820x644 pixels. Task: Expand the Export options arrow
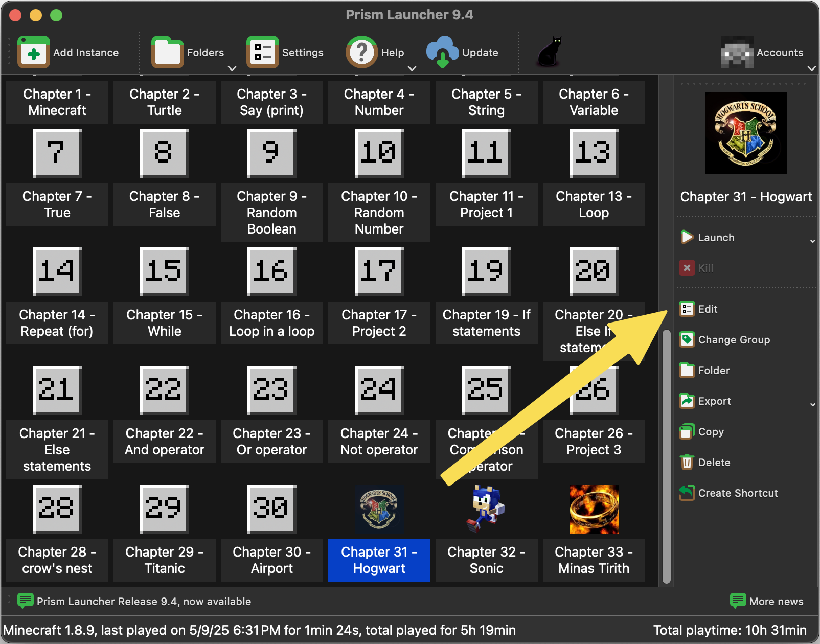click(812, 404)
